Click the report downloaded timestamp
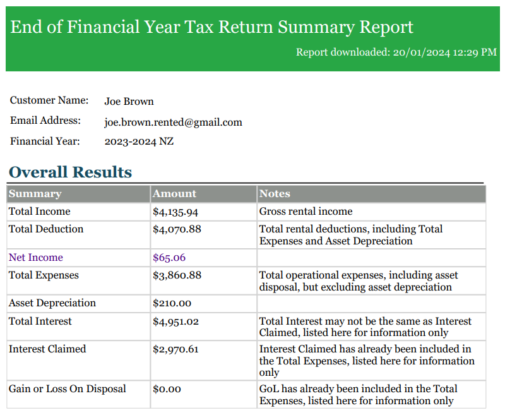The height and width of the screenshot is (420, 505). tap(396, 52)
